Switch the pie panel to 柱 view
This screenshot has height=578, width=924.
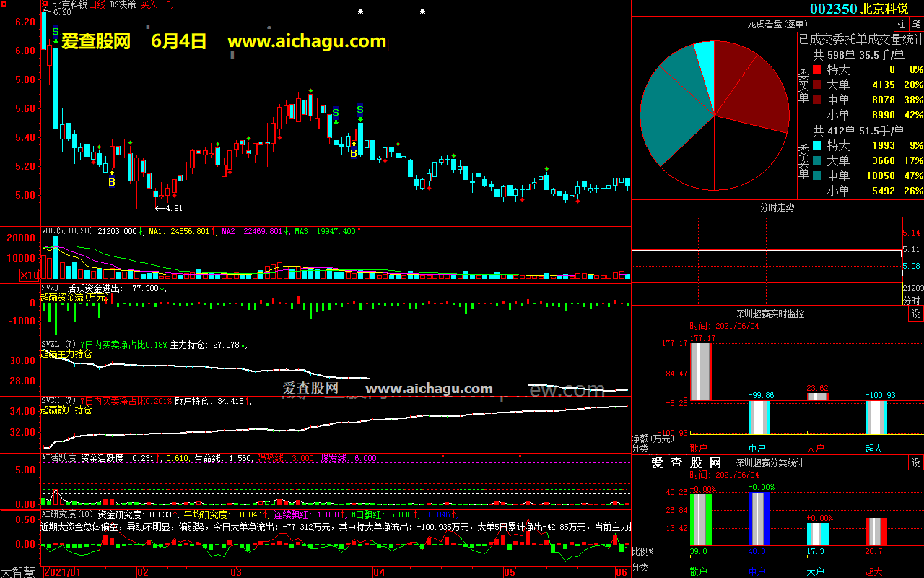click(x=902, y=25)
